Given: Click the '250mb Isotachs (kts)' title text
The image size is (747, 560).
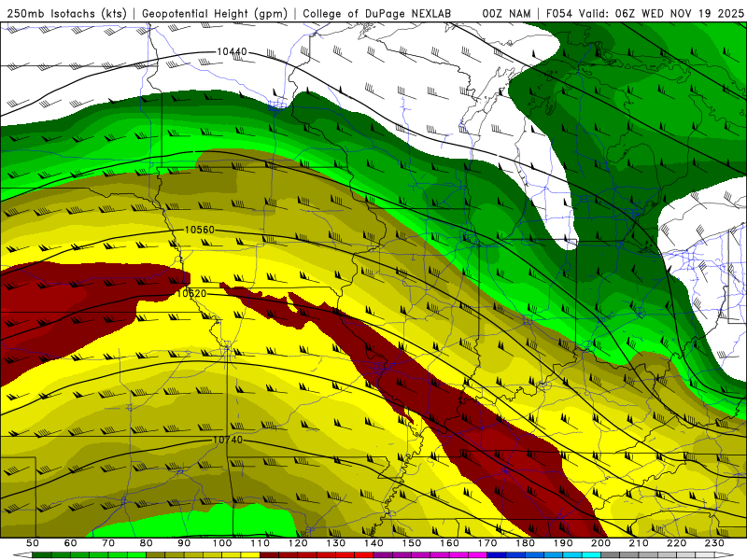Looking at the screenshot, I should (66, 14).
